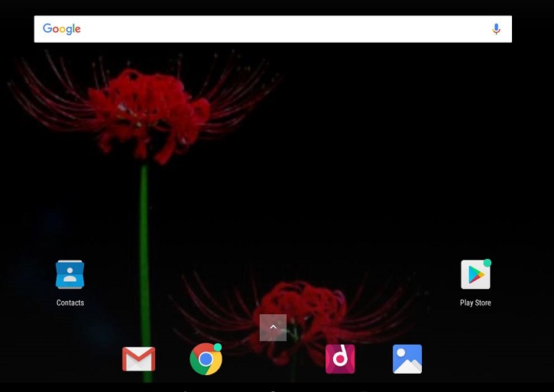Open the pink music player app

340,358
